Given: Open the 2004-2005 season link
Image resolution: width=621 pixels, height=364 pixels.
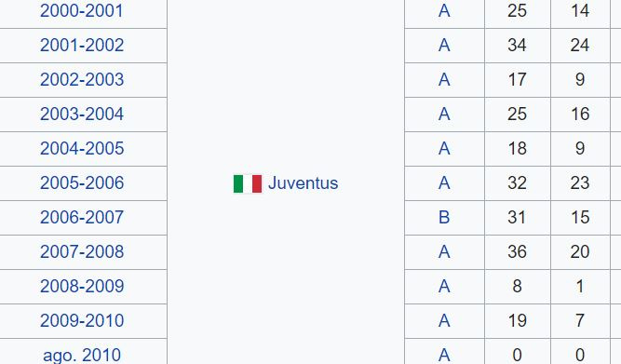Looking at the screenshot, I should (x=82, y=149).
